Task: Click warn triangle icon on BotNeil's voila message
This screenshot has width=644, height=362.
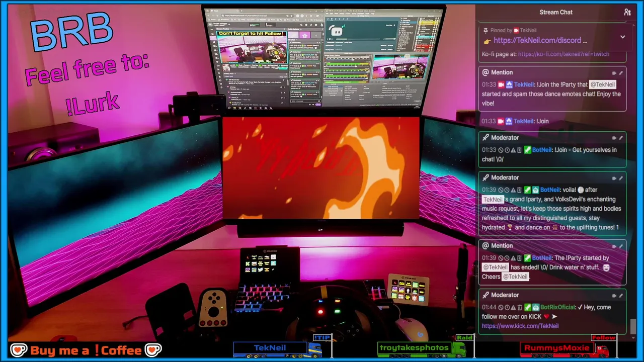Action: click(513, 190)
